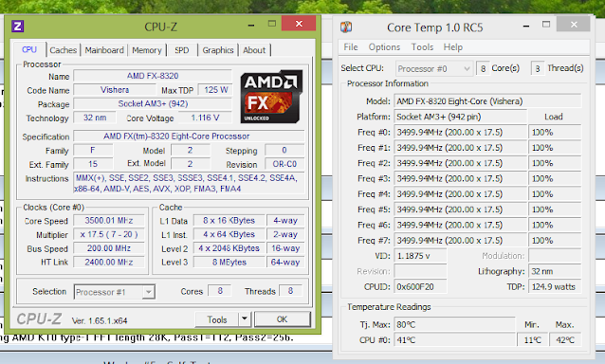605x364 pixels.
Task: Minimize the Core Temp window
Action: 526,26
